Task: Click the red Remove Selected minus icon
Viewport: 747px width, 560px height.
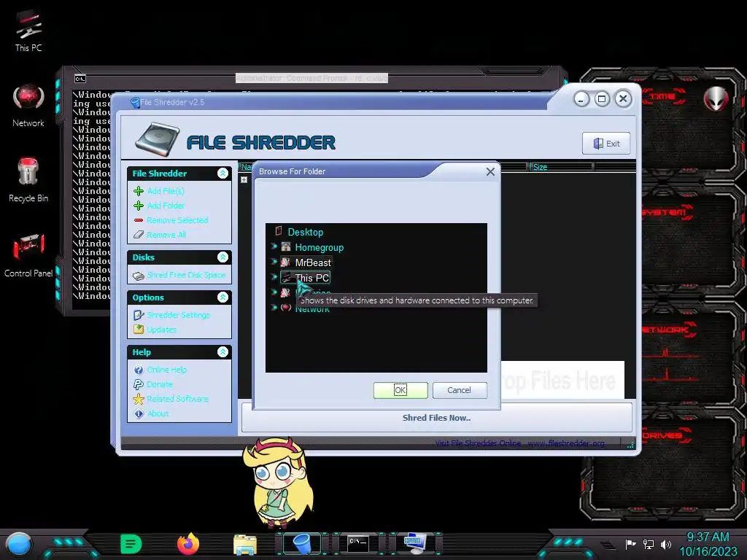Action: (x=139, y=220)
